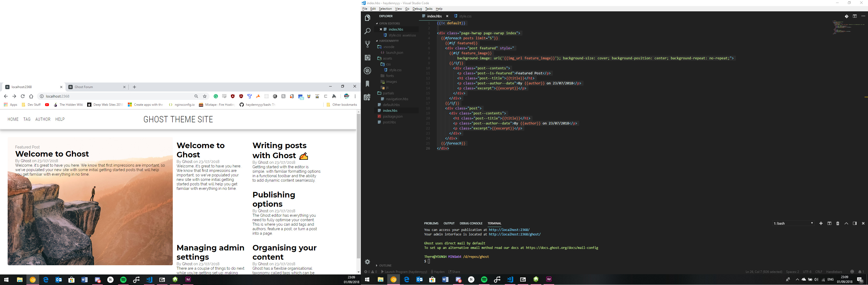Viewport: 868px width, 285px height.
Task: Maximize the terminal panel with the chevron
Action: coord(846,223)
